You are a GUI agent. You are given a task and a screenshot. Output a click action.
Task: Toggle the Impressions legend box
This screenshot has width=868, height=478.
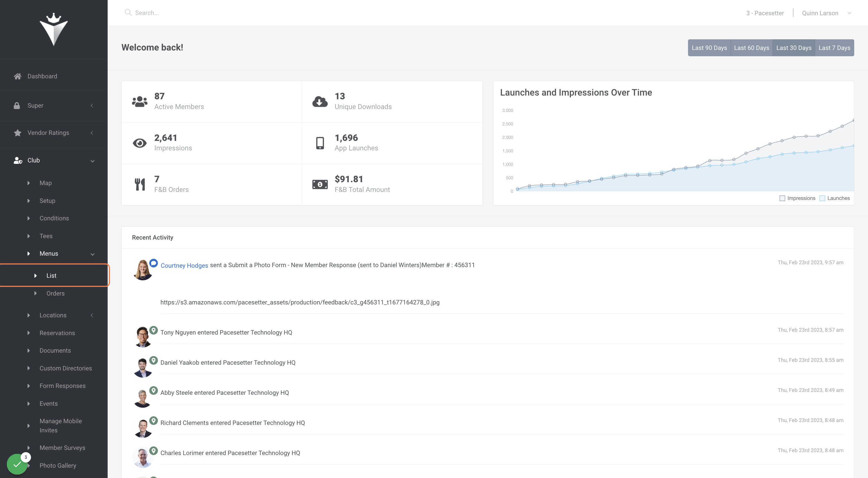tap(782, 199)
